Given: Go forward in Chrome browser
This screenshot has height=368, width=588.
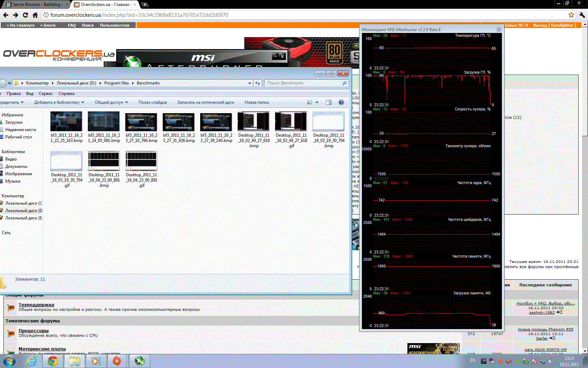Looking at the screenshot, I should tap(15, 15).
